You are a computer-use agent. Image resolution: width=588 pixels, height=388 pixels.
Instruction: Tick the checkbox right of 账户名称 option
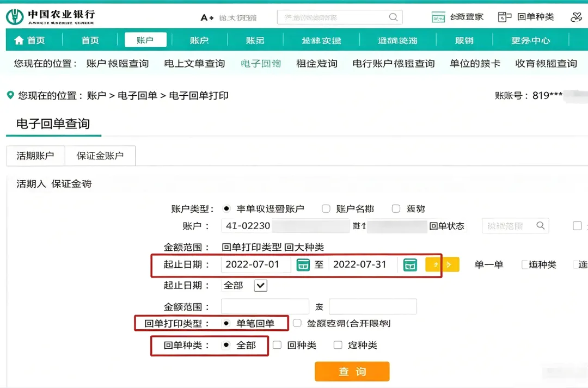tap(396, 208)
